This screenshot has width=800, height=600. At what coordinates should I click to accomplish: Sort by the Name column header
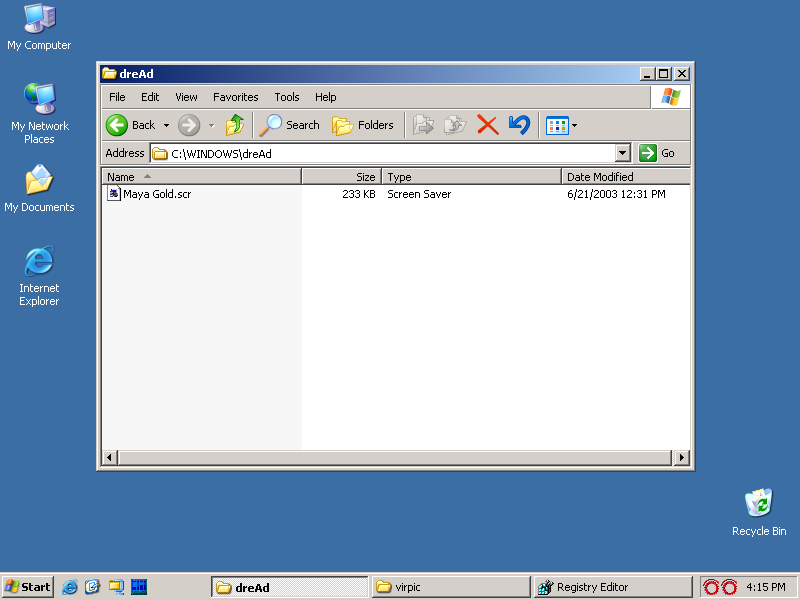202,177
